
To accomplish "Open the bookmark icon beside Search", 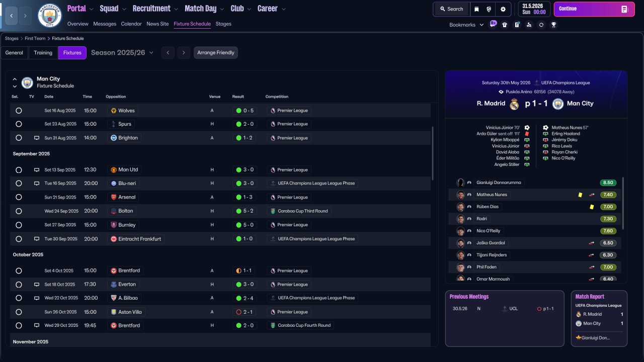I will (476, 9).
